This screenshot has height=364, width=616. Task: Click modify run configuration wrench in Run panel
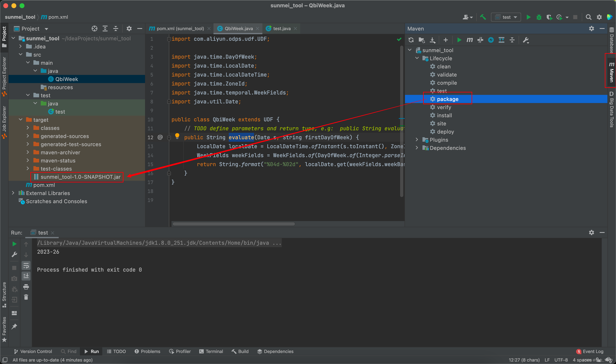[14, 254]
